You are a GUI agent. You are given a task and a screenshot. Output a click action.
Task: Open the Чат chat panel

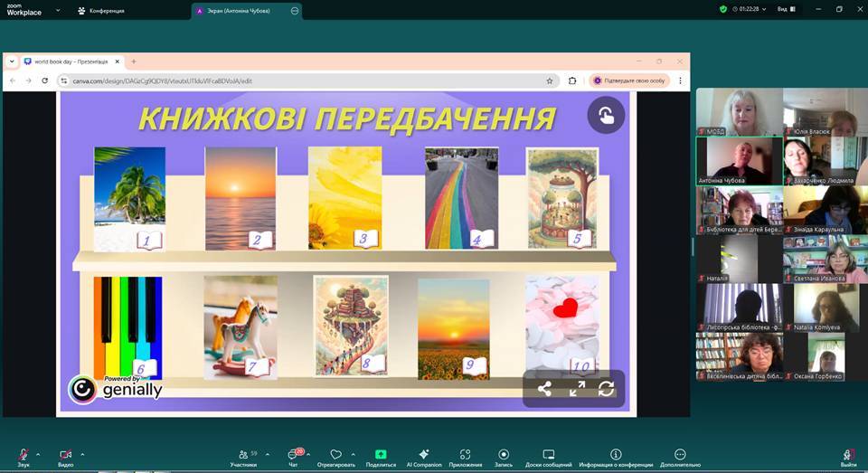coord(293,455)
